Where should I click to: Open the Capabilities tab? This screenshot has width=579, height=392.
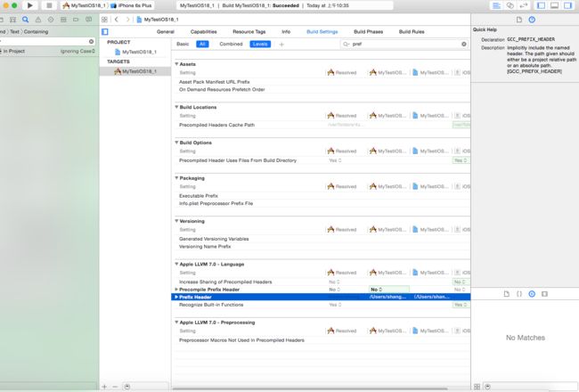coord(204,32)
